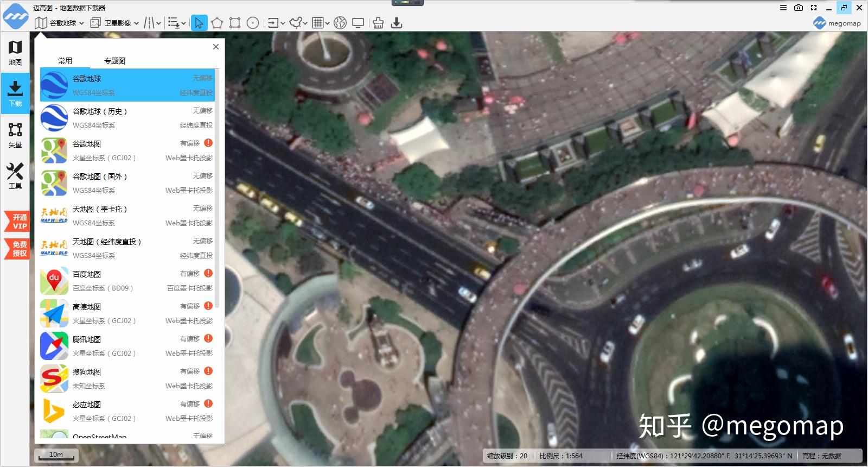Viewport: 868px width, 467px height.
Task: Open the grid tool dropdown arrow
Action: [x=328, y=23]
